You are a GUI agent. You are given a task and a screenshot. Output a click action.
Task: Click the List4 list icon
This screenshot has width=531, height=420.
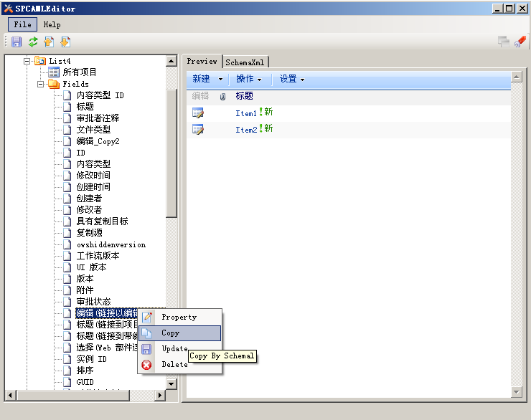click(40, 61)
